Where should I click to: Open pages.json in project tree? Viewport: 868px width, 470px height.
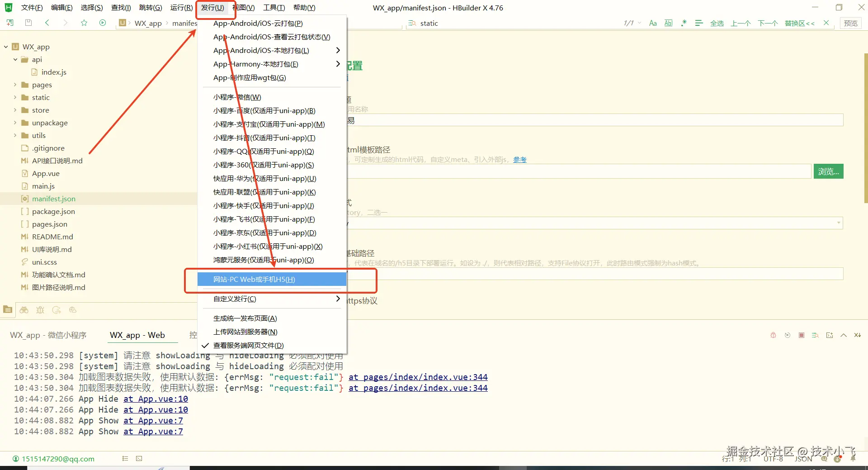[x=50, y=224]
